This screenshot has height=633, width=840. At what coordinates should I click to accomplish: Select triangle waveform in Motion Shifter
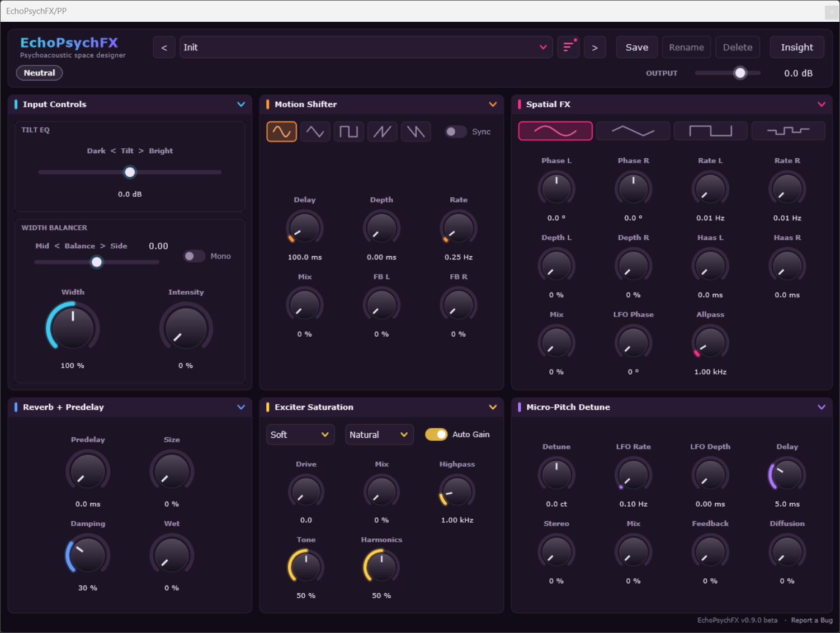315,131
